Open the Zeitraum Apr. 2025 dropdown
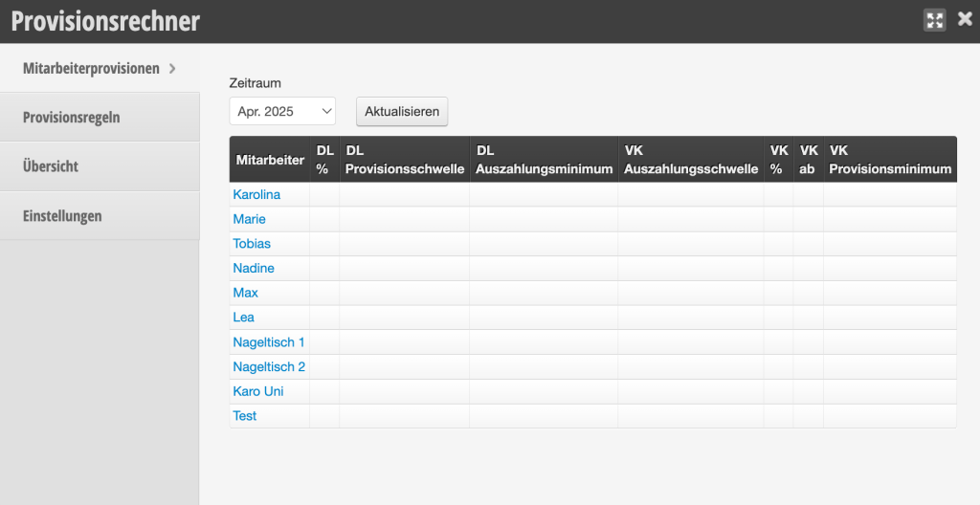980x505 pixels. coord(282,111)
